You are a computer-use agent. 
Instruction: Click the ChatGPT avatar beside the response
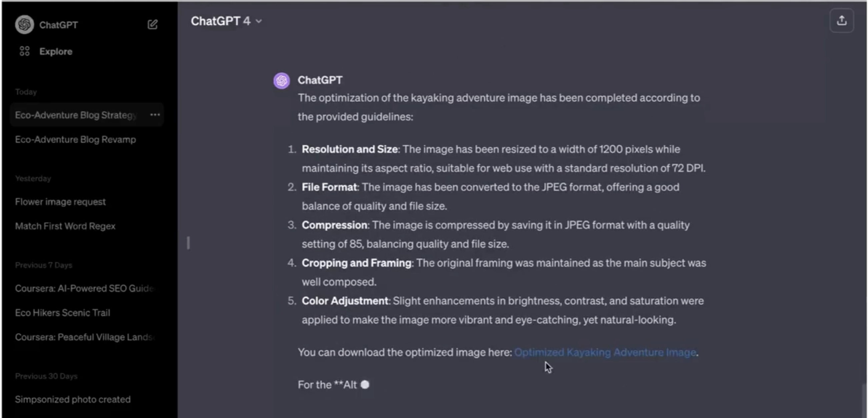click(x=281, y=81)
